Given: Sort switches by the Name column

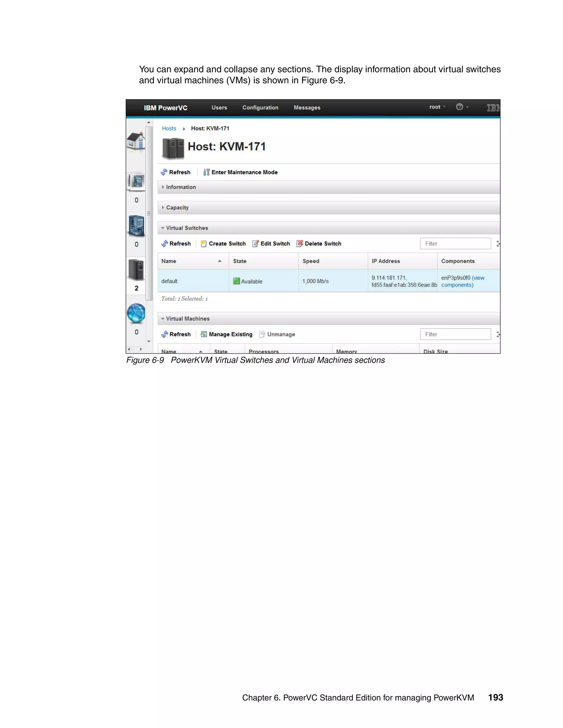Looking at the screenshot, I should [193, 261].
